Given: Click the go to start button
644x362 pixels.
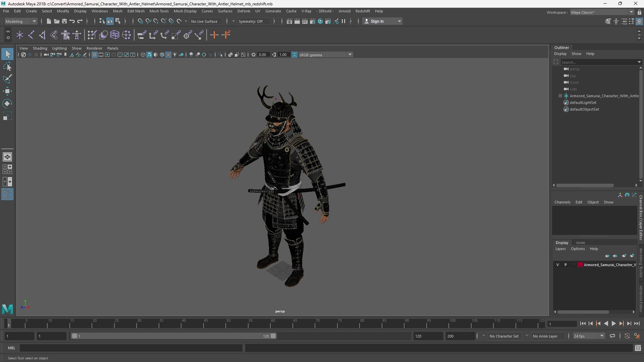Looking at the screenshot, I should pyautogui.click(x=583, y=323).
